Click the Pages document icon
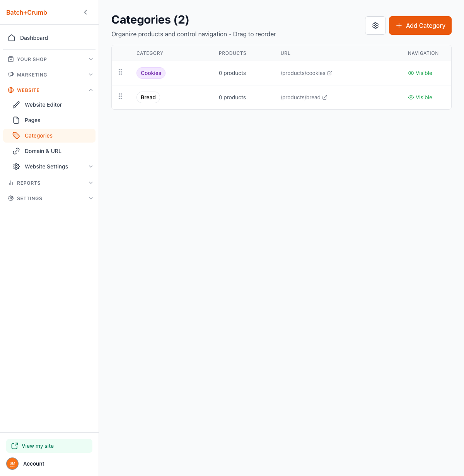Image resolution: width=464 pixels, height=476 pixels. point(16,120)
